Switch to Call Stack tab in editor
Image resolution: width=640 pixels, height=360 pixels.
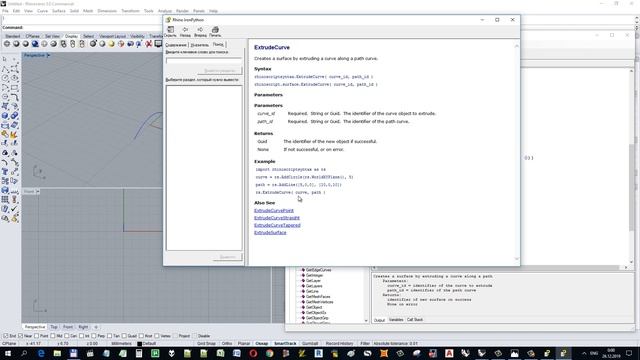tap(415, 320)
